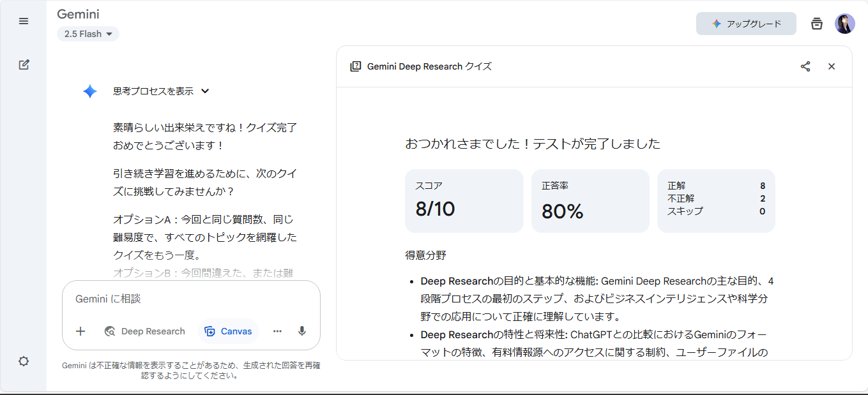This screenshot has width=868, height=395.
Task: Open the 2.5 Flash model selector
Action: click(88, 34)
